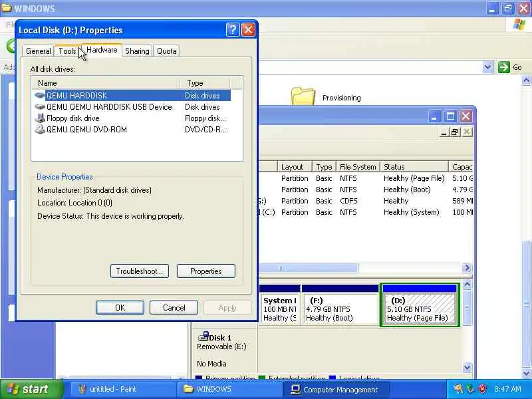Click the Troubleshoot... button
Screen dimensions: 532x399
(x=140, y=271)
